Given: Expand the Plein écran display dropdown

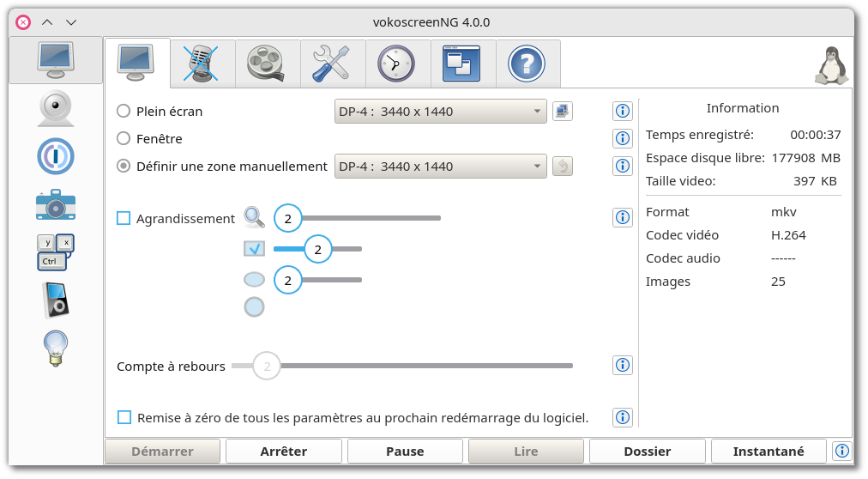Looking at the screenshot, I should coord(440,111).
